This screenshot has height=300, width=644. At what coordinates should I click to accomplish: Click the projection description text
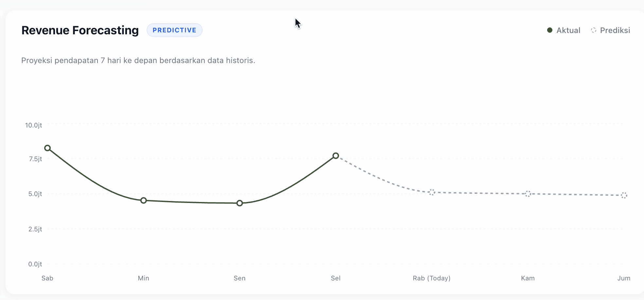138,60
